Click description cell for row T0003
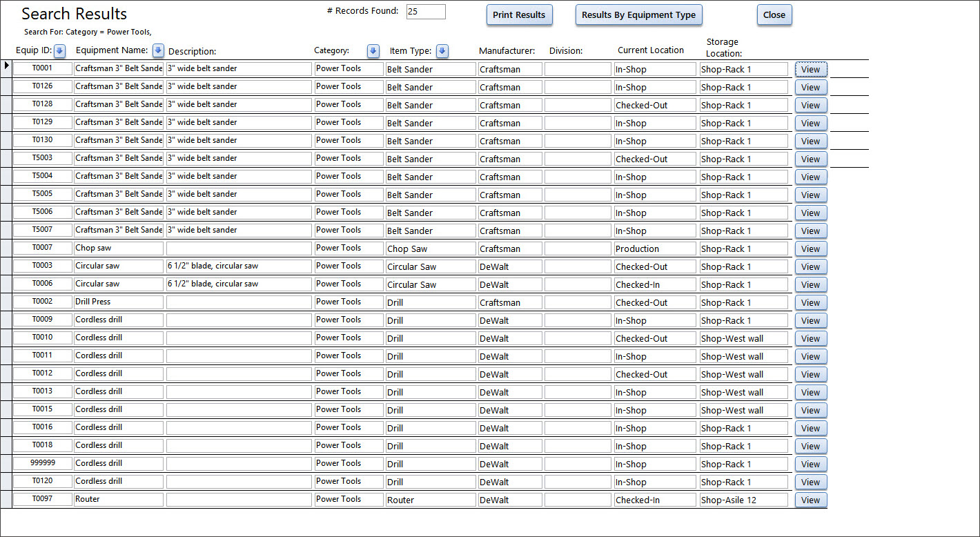Screen dimensions: 980x537 (x=239, y=266)
